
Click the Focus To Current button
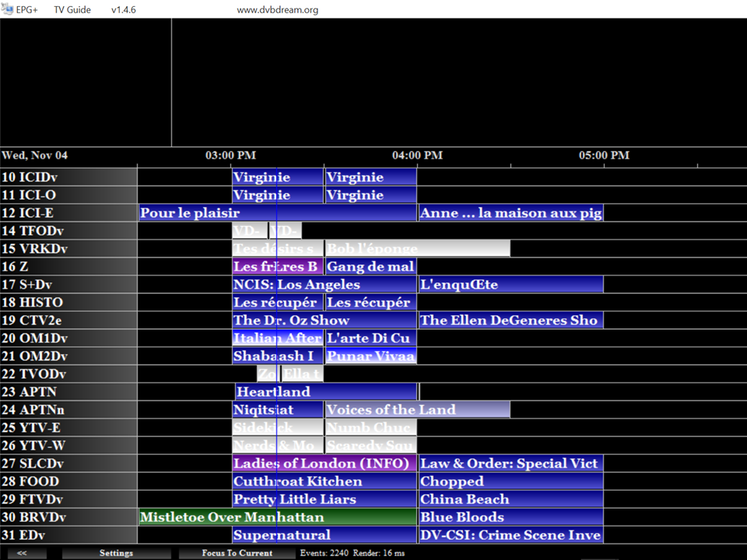point(237,553)
